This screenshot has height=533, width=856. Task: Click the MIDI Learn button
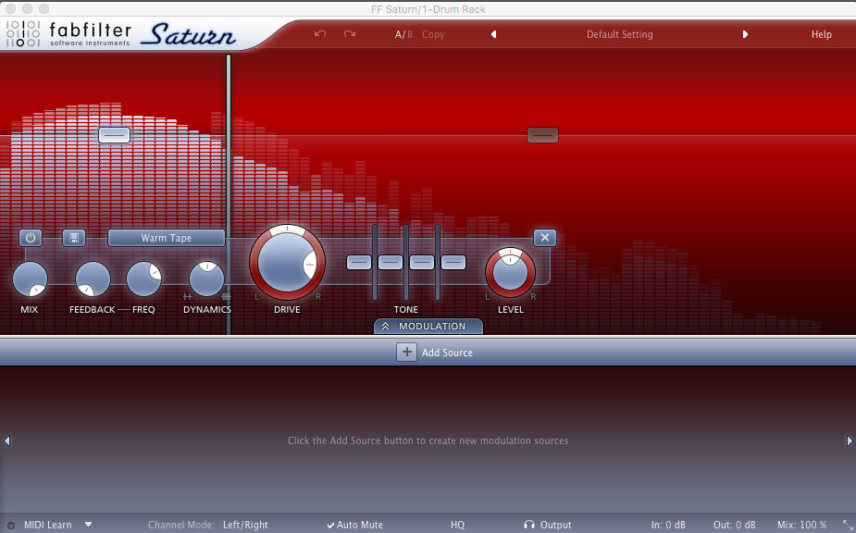pyautogui.click(x=47, y=525)
